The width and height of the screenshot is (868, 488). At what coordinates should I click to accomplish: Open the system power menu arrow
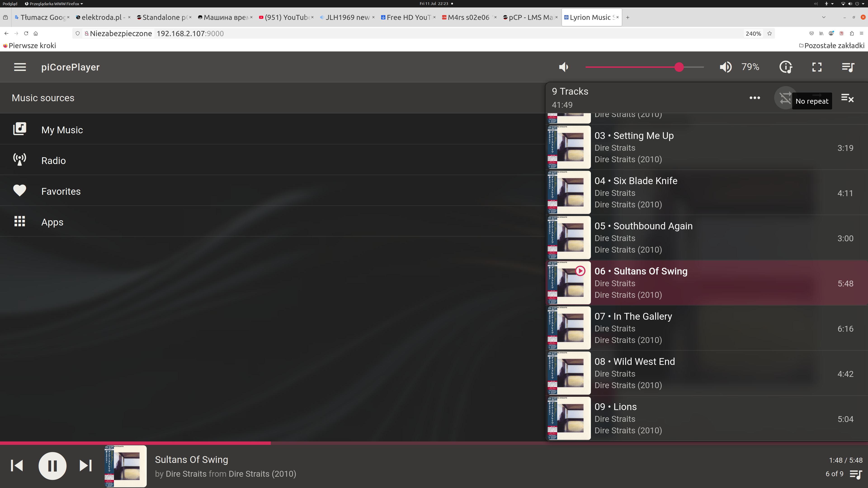tap(863, 4)
